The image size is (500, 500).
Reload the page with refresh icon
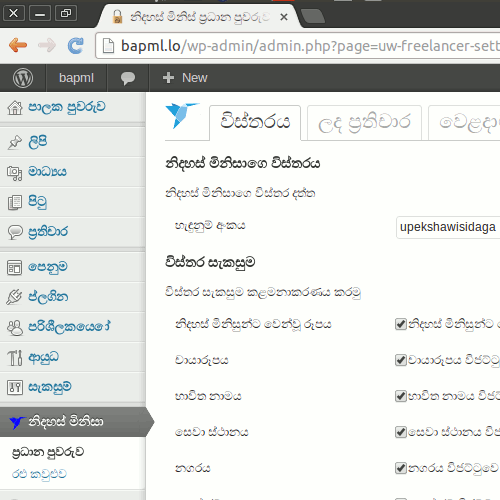coord(76,46)
